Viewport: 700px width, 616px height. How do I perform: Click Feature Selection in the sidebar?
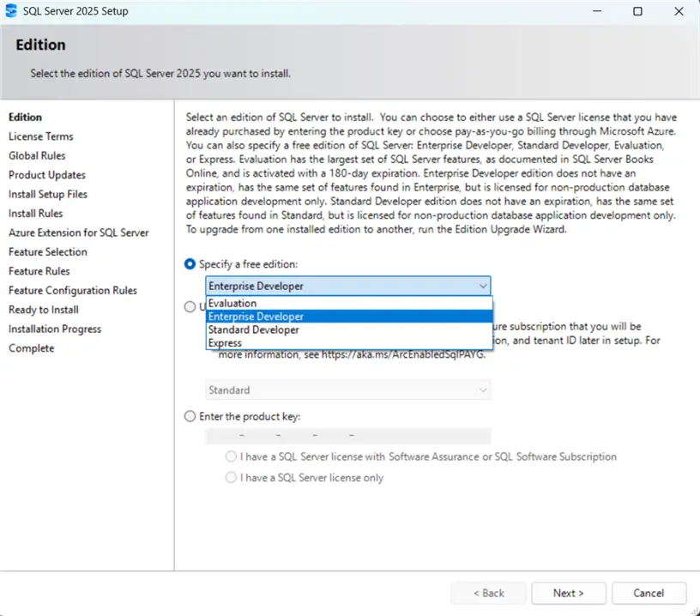(x=48, y=251)
